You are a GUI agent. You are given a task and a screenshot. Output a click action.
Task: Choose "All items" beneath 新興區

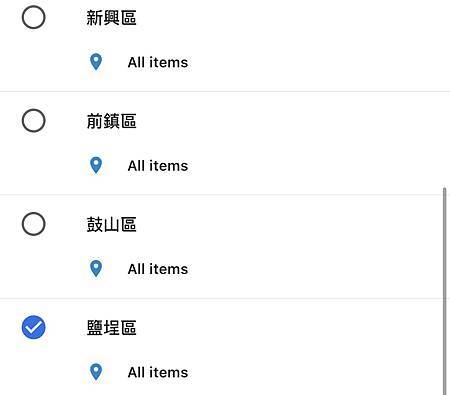click(158, 62)
